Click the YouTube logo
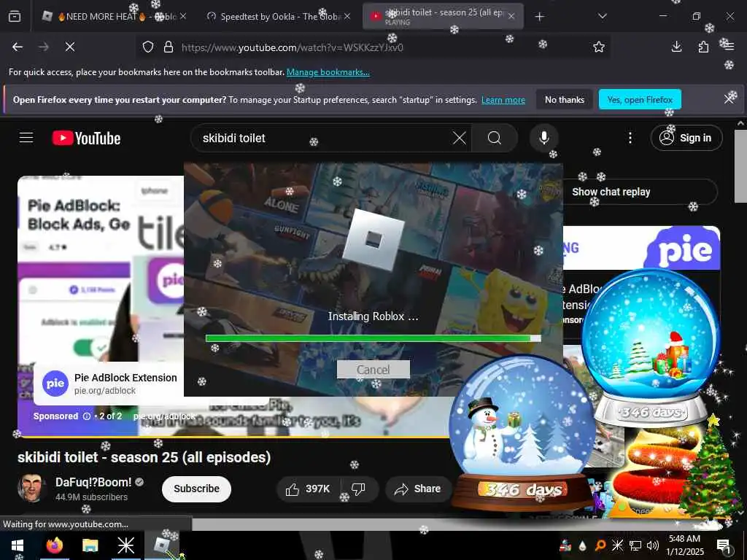 click(x=86, y=138)
